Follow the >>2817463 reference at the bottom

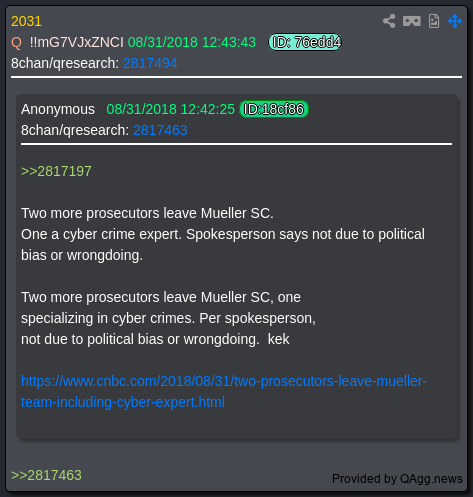[46, 475]
